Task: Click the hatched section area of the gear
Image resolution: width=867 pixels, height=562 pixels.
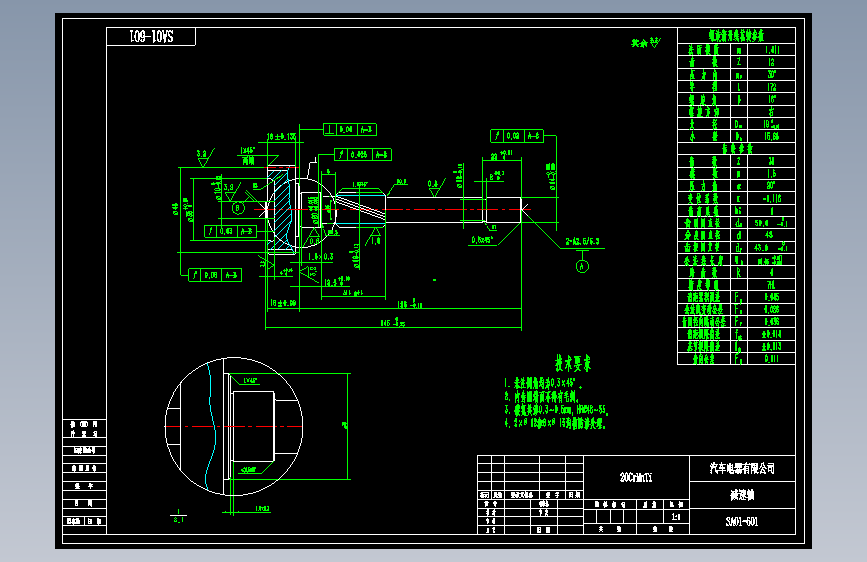Action: pos(283,209)
